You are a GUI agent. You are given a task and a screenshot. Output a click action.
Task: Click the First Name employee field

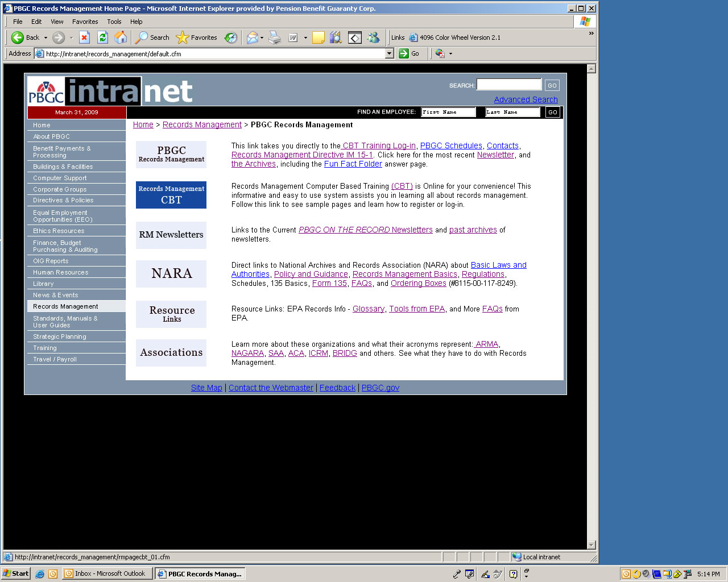(449, 113)
